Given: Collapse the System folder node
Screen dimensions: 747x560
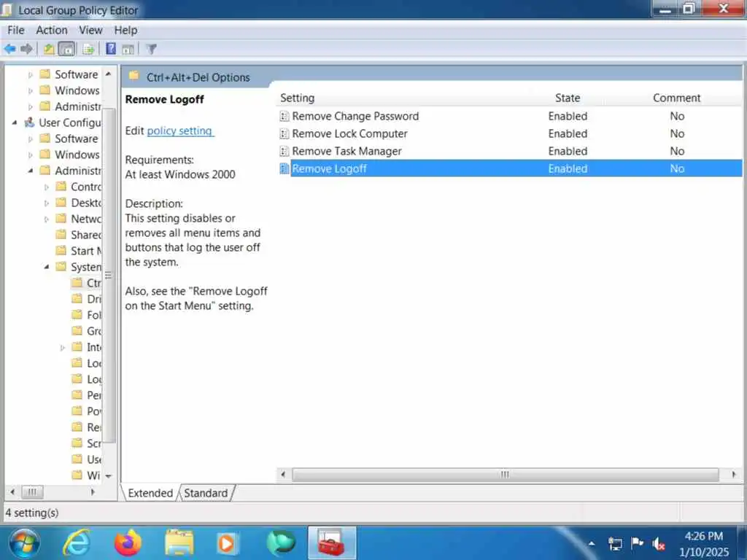Looking at the screenshot, I should point(47,267).
